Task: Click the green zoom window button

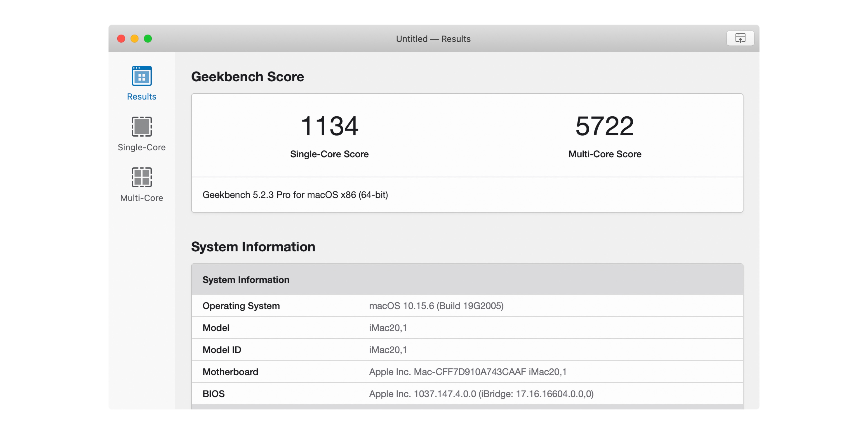Action: [x=148, y=38]
